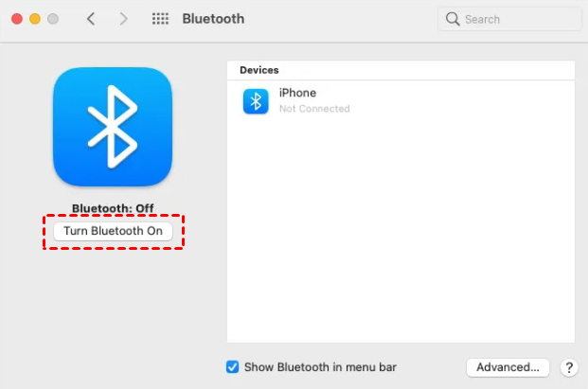Click the Devices list header

(x=259, y=70)
